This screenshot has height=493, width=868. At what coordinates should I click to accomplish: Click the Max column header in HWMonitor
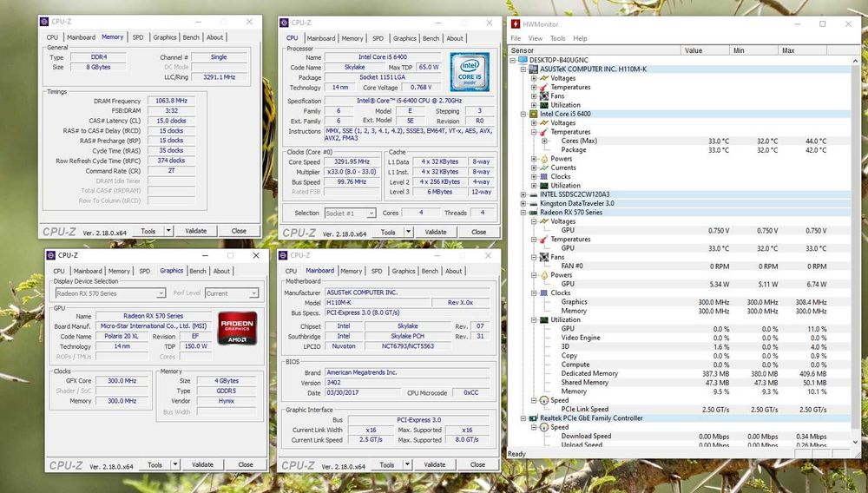[803, 49]
